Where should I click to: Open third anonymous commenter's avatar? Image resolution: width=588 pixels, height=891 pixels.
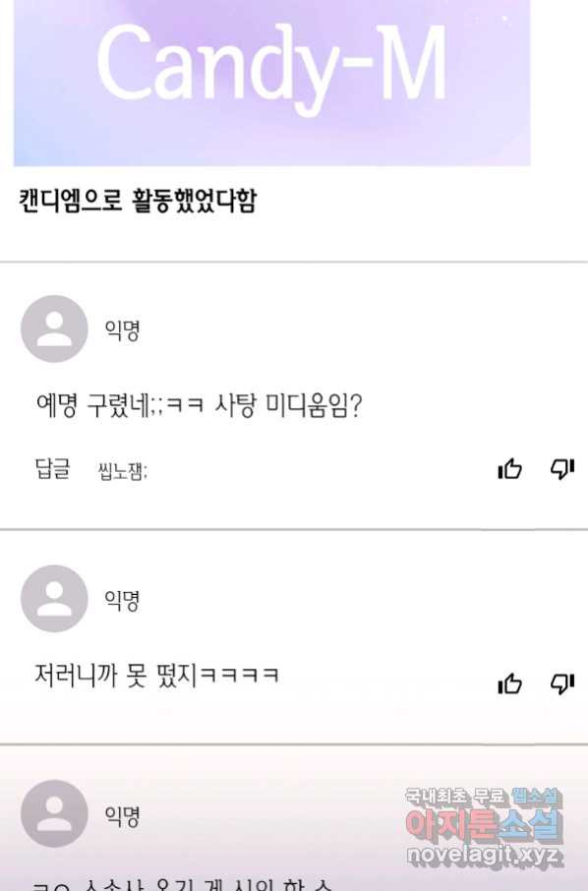coord(54,813)
